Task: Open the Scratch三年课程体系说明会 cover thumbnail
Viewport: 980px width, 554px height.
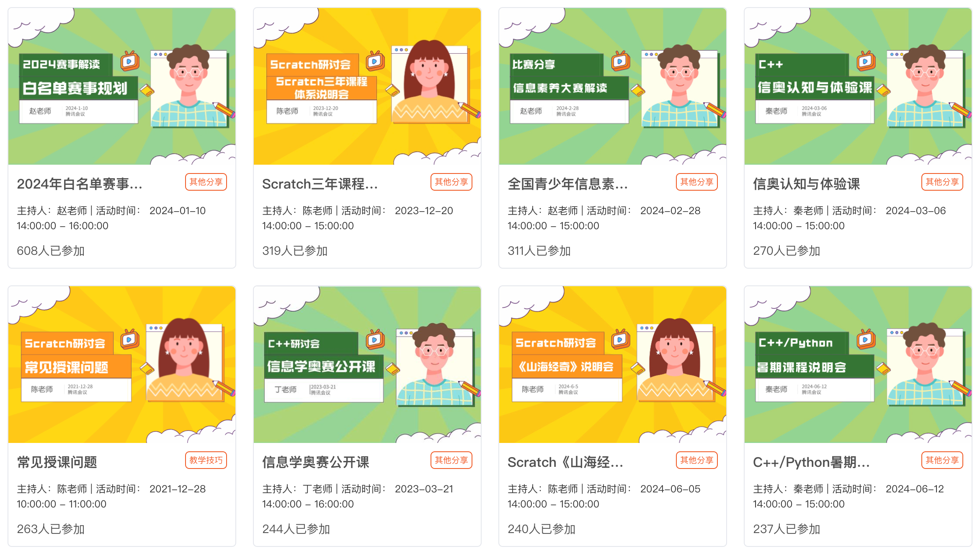Action: [367, 86]
